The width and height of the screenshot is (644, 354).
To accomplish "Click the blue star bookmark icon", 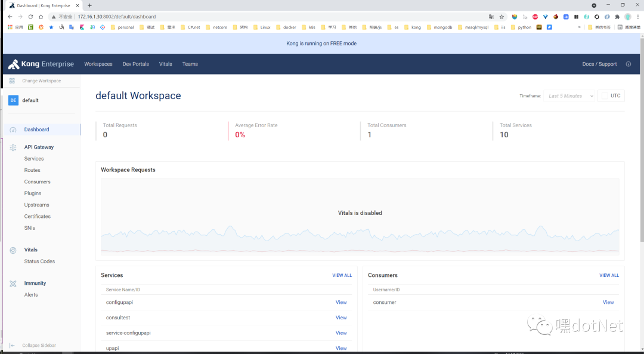I will click(51, 27).
